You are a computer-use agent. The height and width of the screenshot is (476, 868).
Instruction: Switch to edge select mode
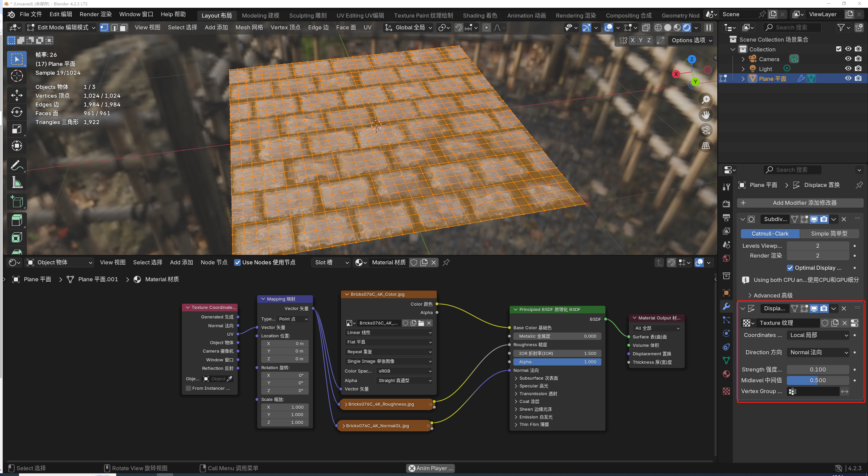pos(114,28)
